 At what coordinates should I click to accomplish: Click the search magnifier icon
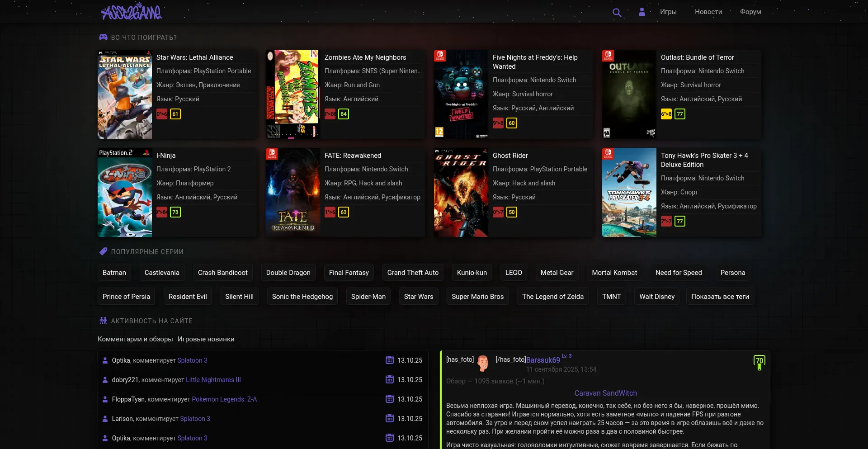617,12
